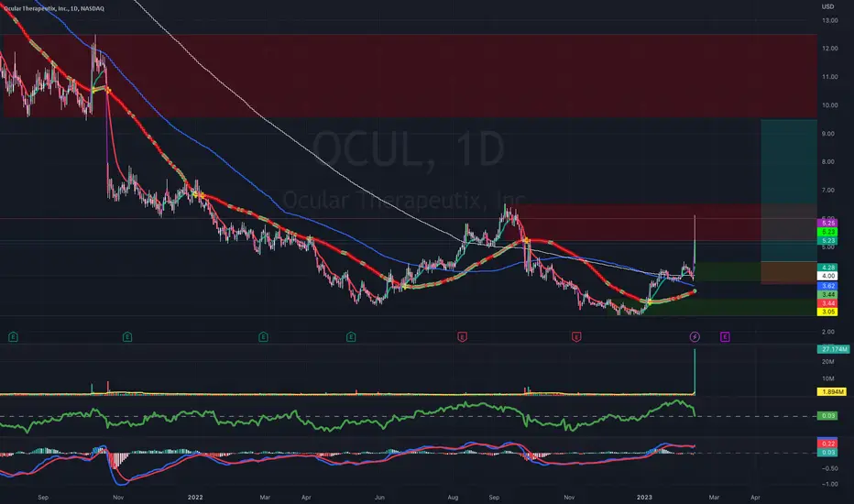Click the Jun label on time axis

(379, 497)
